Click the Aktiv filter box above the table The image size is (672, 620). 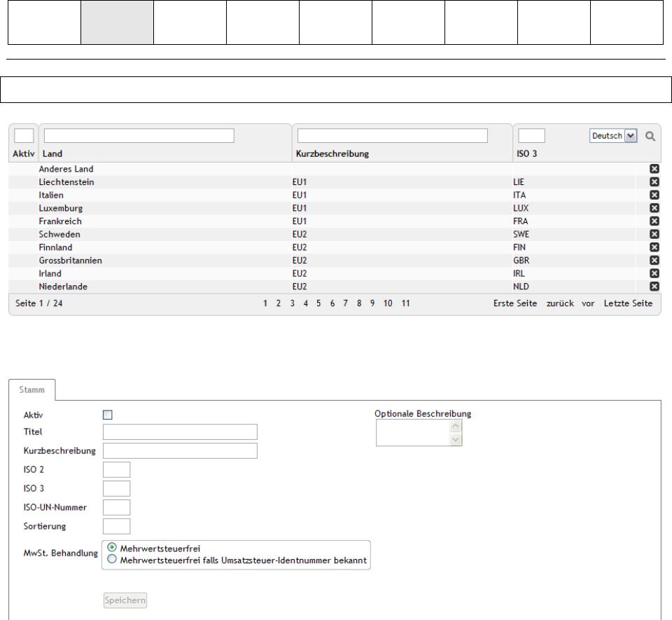pos(24,135)
